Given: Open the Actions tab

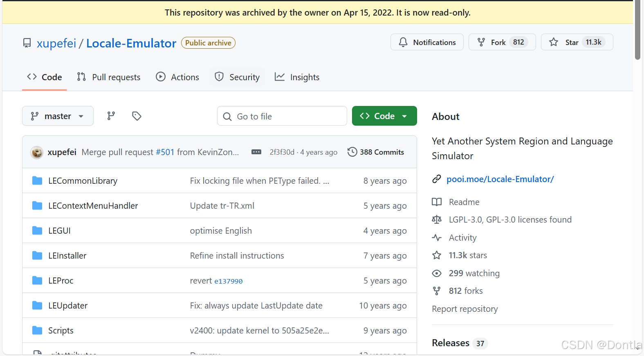Looking at the screenshot, I should point(177,77).
